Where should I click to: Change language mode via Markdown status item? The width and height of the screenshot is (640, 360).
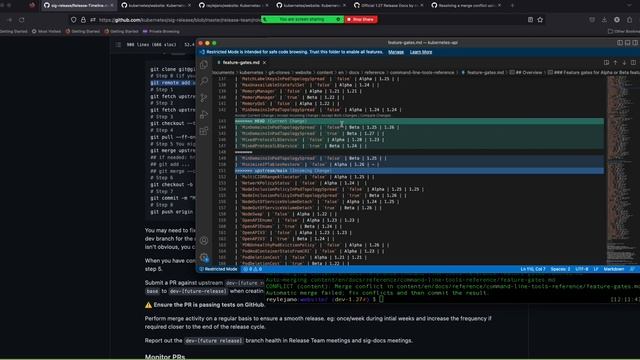[x=613, y=269]
